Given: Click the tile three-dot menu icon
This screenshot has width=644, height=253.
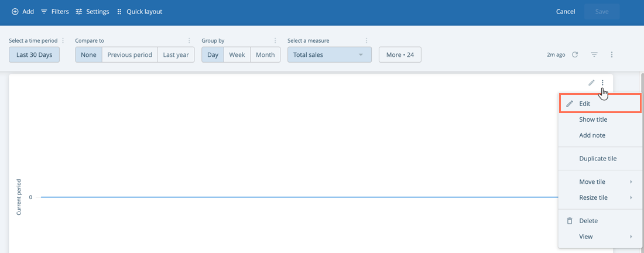Looking at the screenshot, I should click(602, 83).
